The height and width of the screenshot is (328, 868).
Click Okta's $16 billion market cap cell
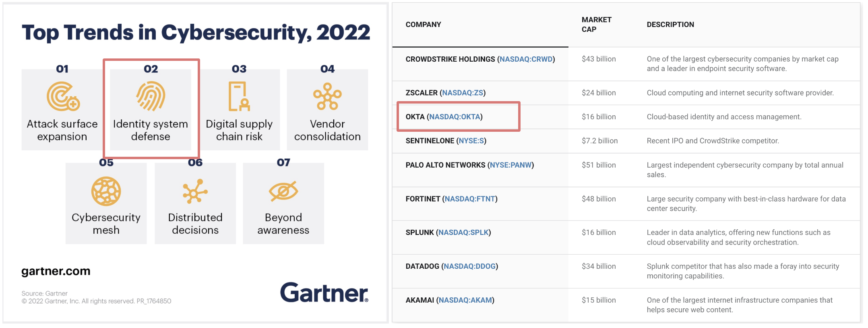pos(599,117)
